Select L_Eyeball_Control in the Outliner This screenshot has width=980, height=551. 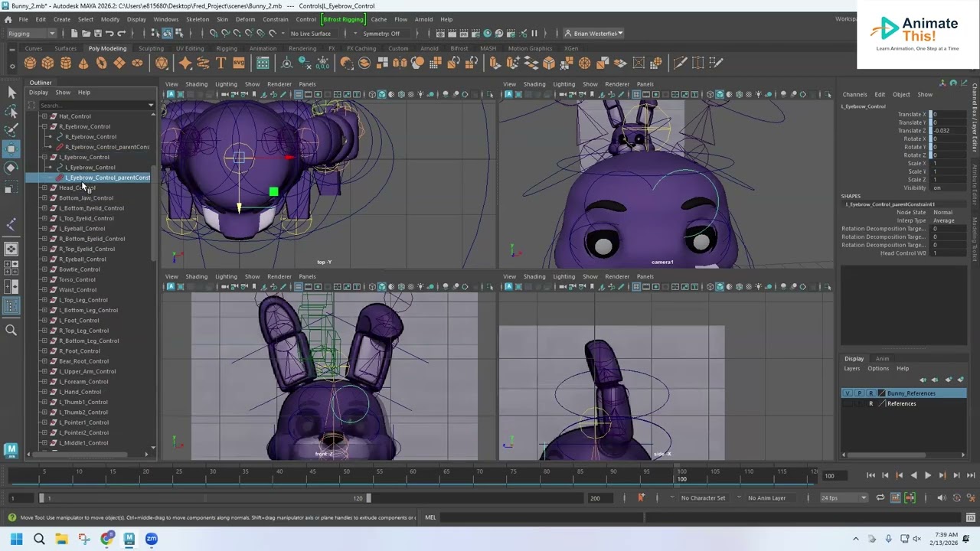82,228
